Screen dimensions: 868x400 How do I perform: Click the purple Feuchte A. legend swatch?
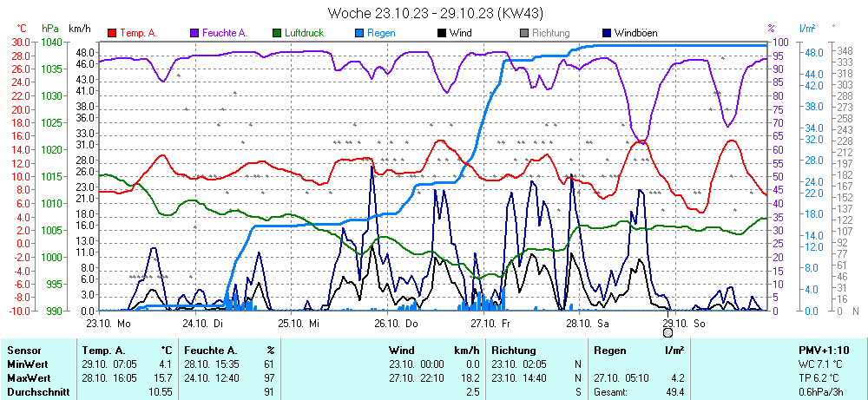click(x=194, y=33)
